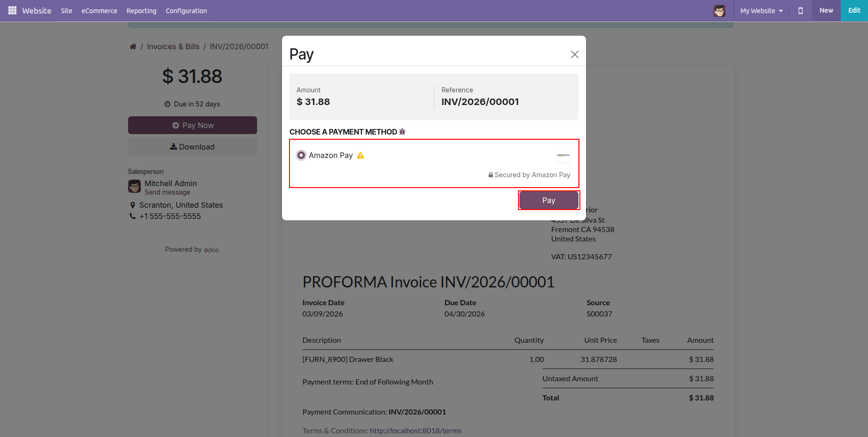868x437 pixels.
Task: Click the Amazon Pay logo thumbnail
Action: pyautogui.click(x=563, y=155)
